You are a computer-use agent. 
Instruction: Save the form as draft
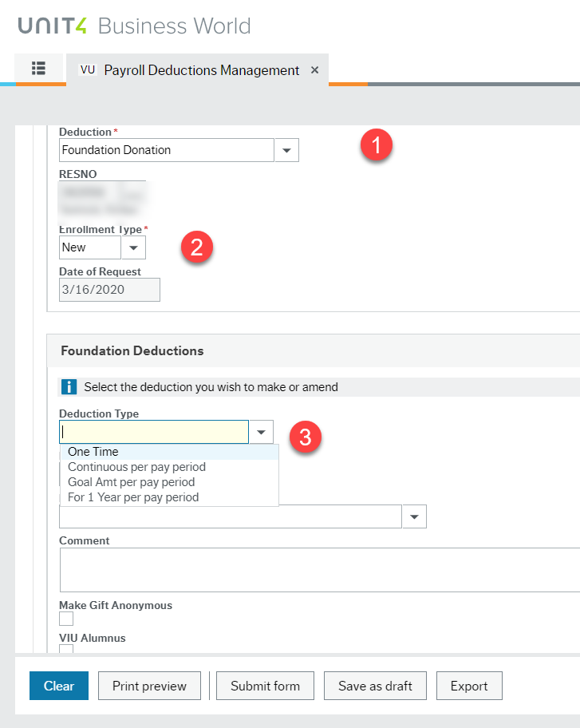(375, 686)
